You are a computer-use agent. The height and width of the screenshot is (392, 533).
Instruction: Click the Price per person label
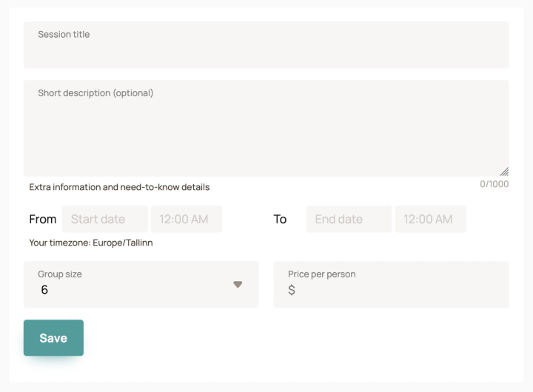pos(322,274)
